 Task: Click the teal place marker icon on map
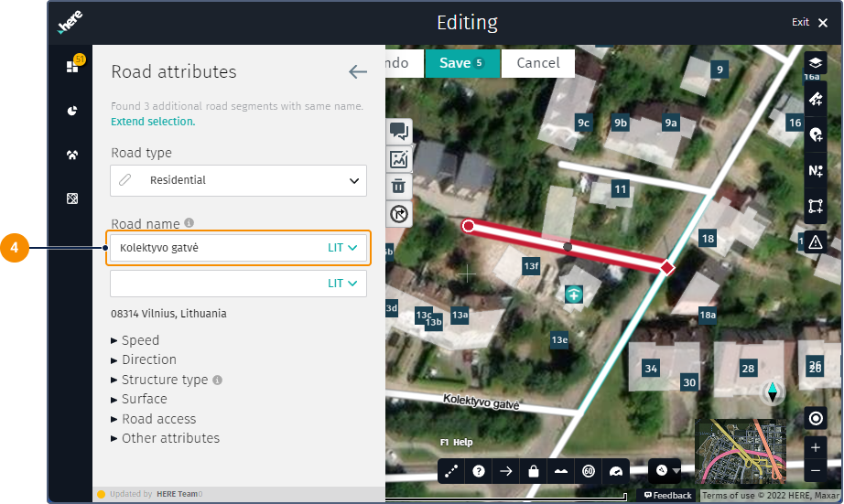[574, 295]
